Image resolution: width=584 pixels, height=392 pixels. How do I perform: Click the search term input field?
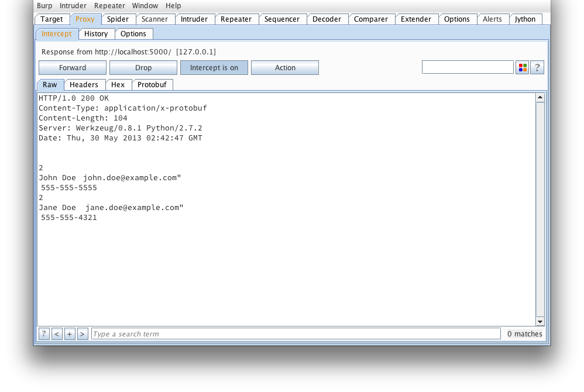point(296,334)
